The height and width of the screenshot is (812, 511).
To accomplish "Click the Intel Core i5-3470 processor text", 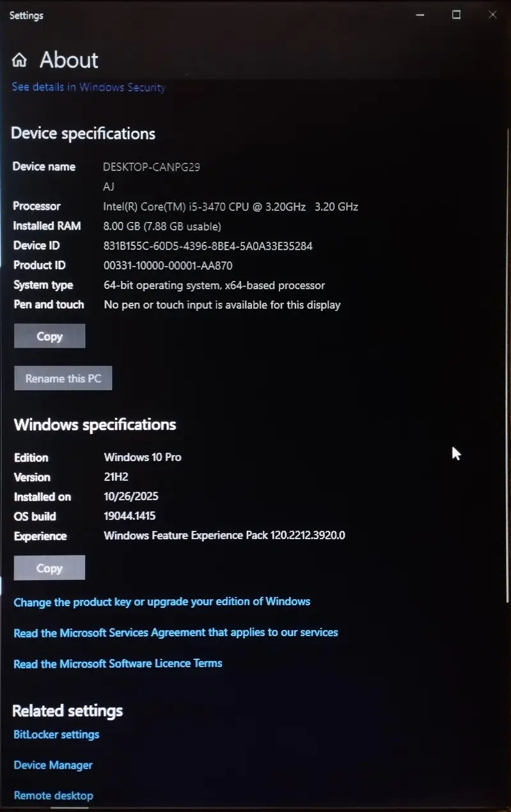I will (230, 207).
